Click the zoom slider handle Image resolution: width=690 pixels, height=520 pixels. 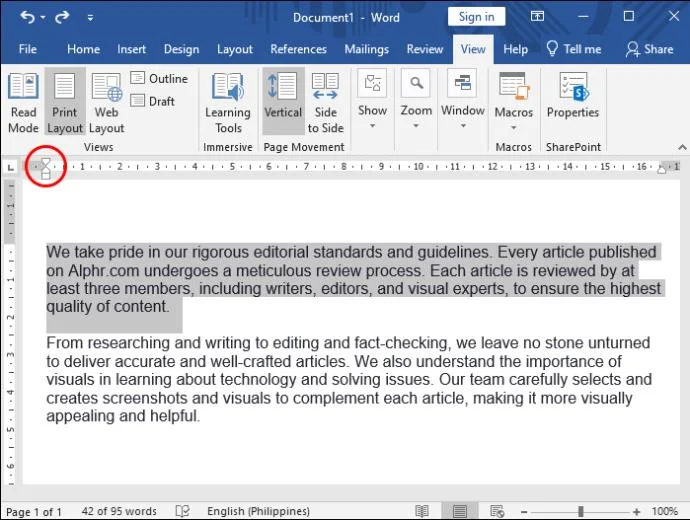(580, 511)
